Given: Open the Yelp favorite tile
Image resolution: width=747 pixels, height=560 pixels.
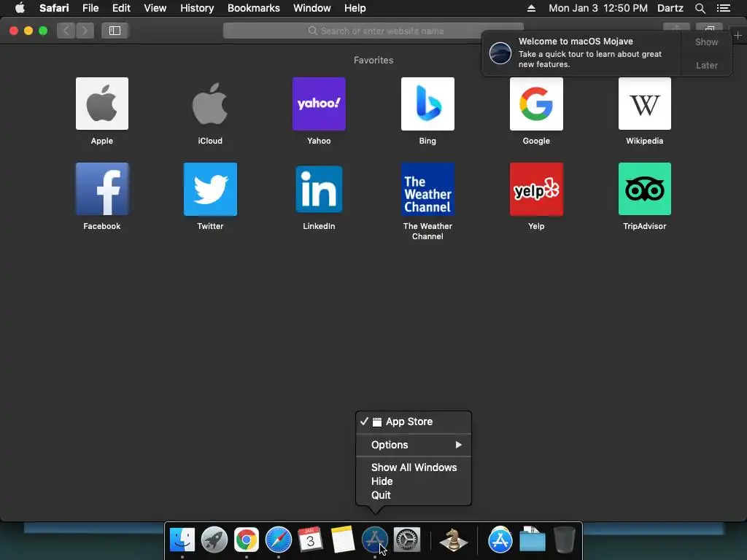Looking at the screenshot, I should [536, 189].
